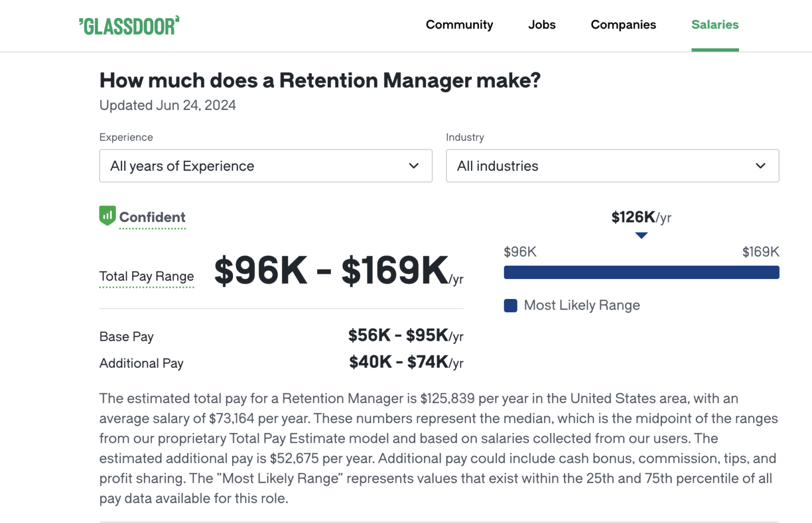Image resolution: width=812 pixels, height=523 pixels.
Task: Open the Companies page
Action: point(623,25)
